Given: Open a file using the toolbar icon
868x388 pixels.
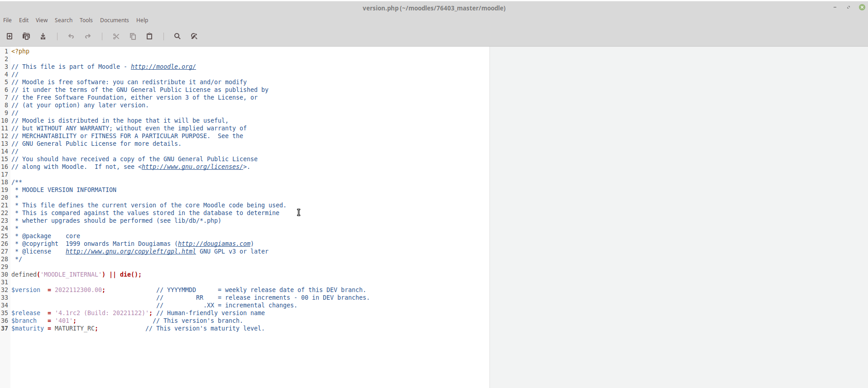Looking at the screenshot, I should tap(26, 36).
